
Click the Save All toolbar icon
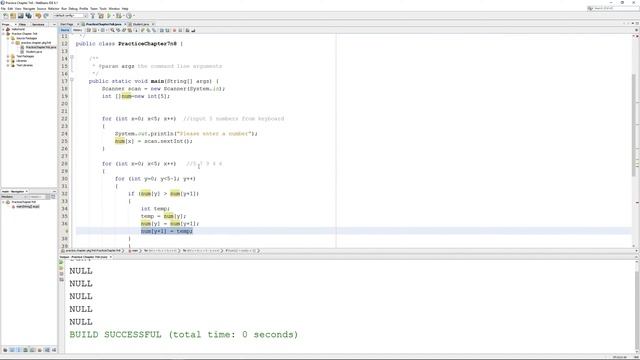pos(29,16)
